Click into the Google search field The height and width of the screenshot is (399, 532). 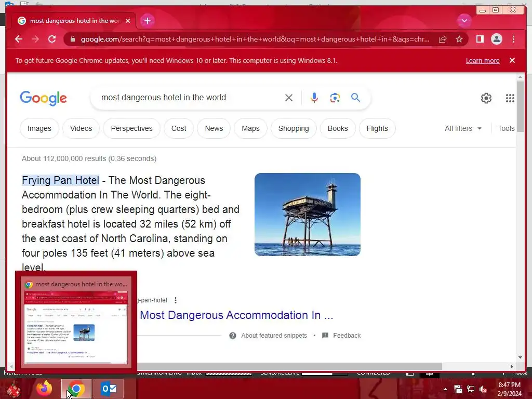pyautogui.click(x=190, y=98)
